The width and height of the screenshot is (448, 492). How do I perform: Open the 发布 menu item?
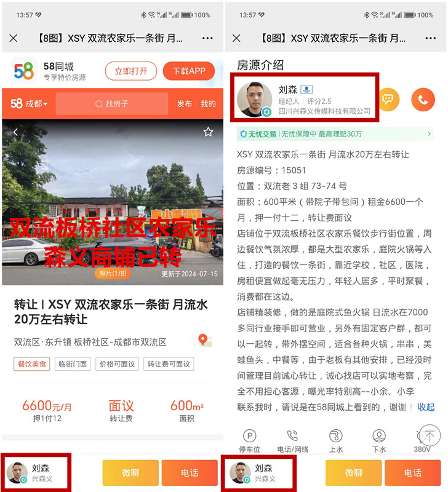(x=185, y=104)
